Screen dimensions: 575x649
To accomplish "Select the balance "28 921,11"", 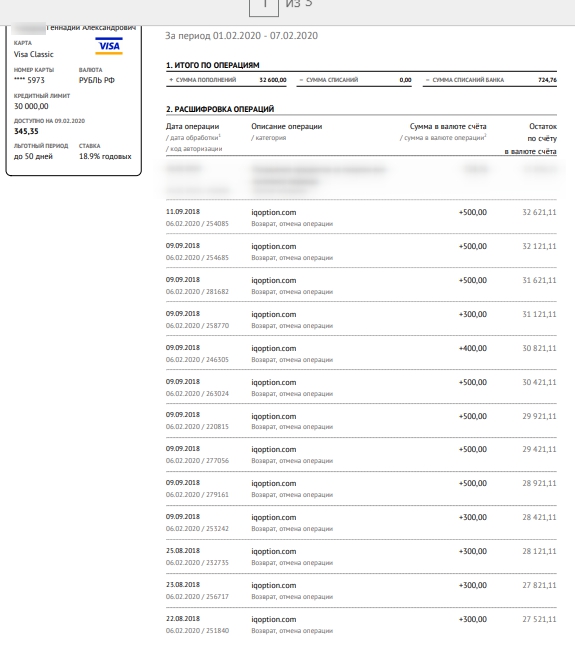I will (x=539, y=483).
